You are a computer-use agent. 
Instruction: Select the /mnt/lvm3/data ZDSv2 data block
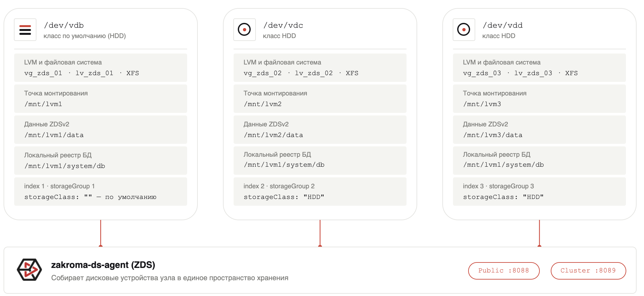pos(539,130)
